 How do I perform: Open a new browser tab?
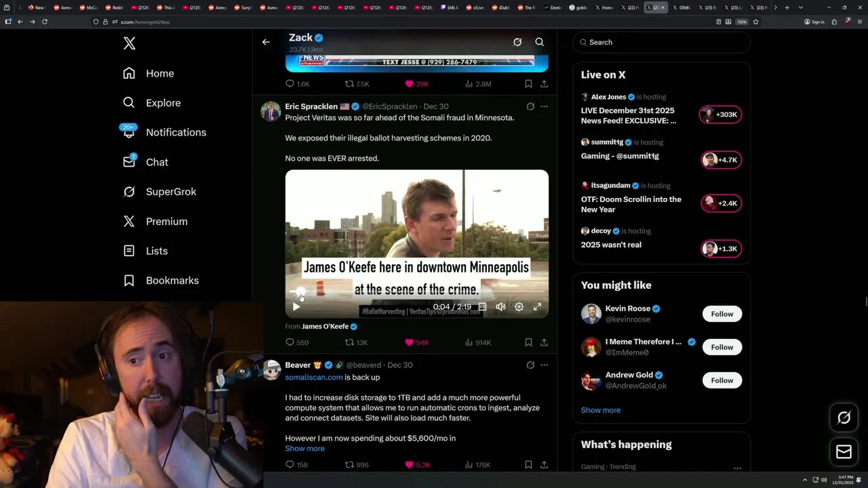787,7
